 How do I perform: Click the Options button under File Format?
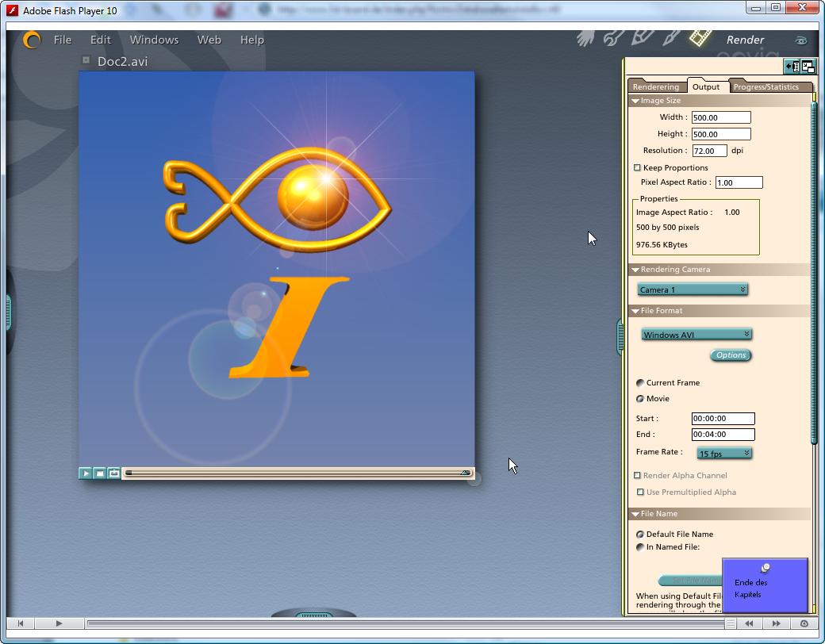tap(731, 355)
